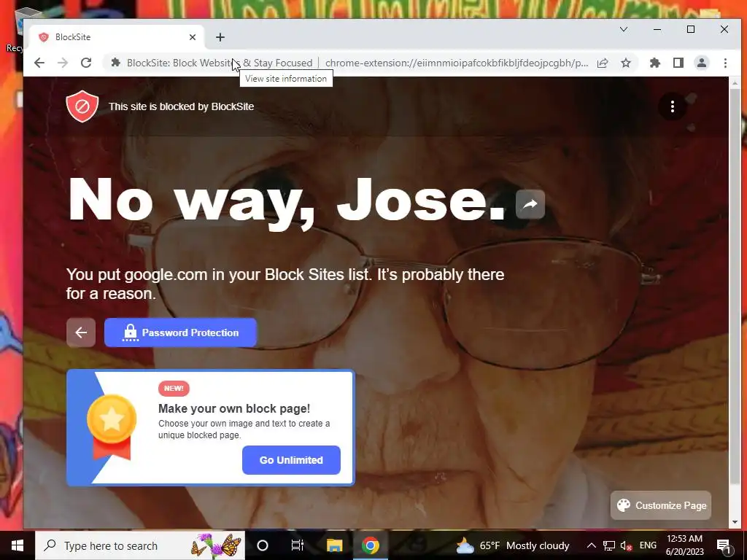
Task: Share this page icon in address bar
Action: 603,63
